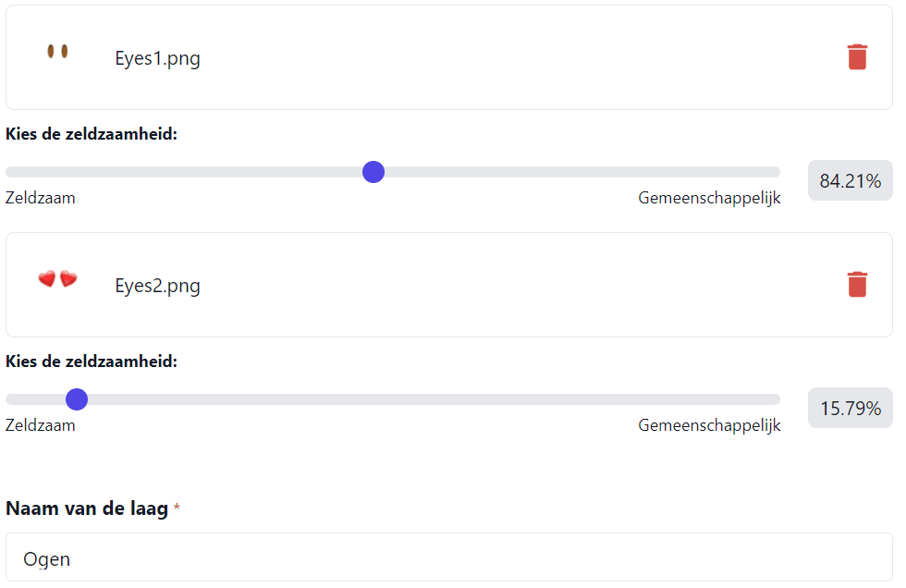Image resolution: width=906 pixels, height=588 pixels.
Task: Click the 84.21% rarity value box
Action: (x=850, y=180)
